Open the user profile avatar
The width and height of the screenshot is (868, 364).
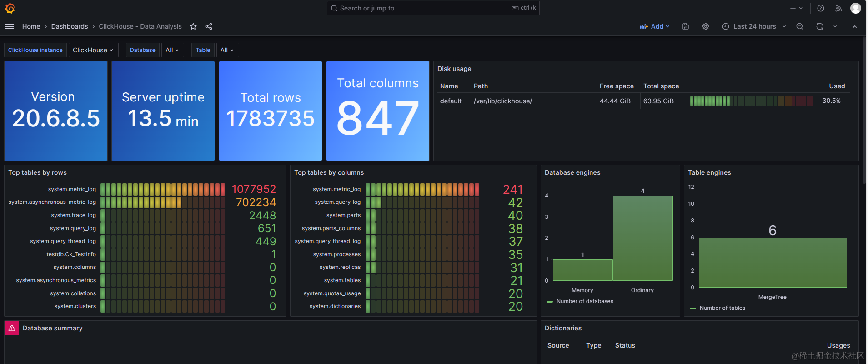pos(856,8)
